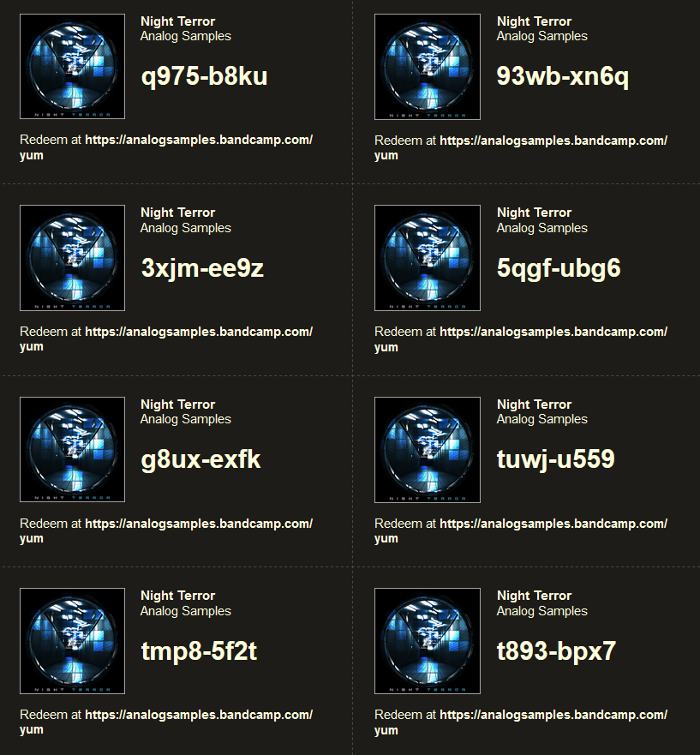Viewport: 700px width, 755px height.
Task: Click album art beside code tuwj-u559
Action: point(428,450)
